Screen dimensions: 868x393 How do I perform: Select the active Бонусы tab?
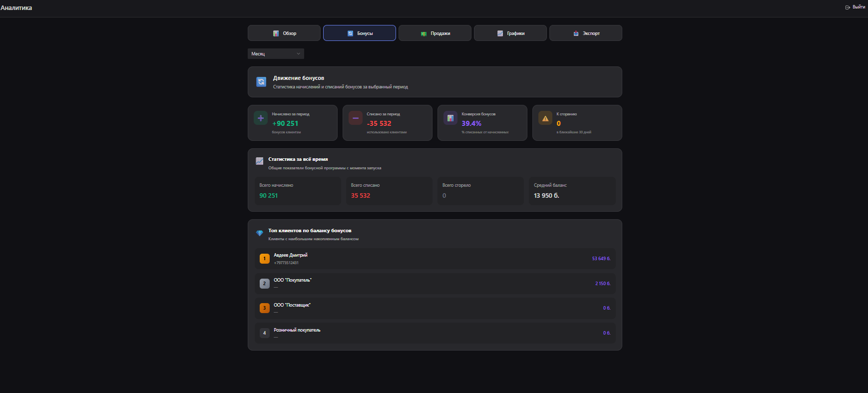(360, 33)
